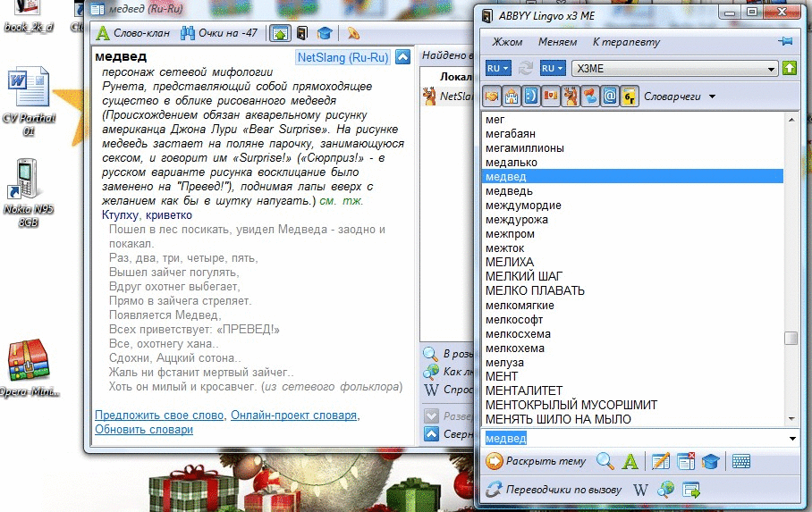Toggle the moose NetSlang dictionary icon
Screen dimensions: 812x512
(x=571, y=97)
